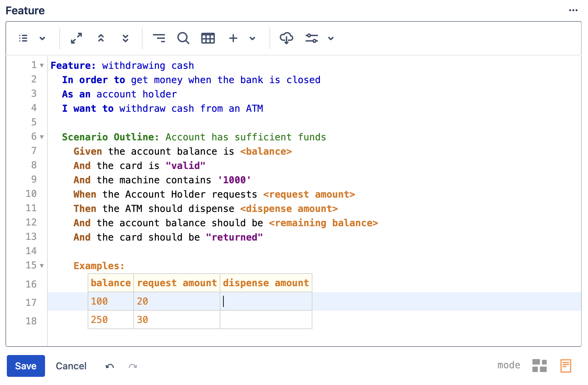Click the "valid" string
The image size is (588, 385).
click(186, 166)
